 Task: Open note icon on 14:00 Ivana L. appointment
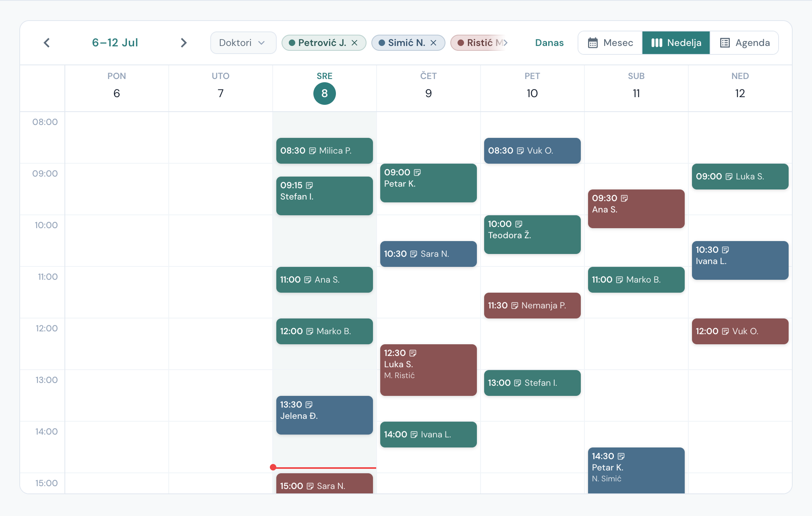[414, 435]
